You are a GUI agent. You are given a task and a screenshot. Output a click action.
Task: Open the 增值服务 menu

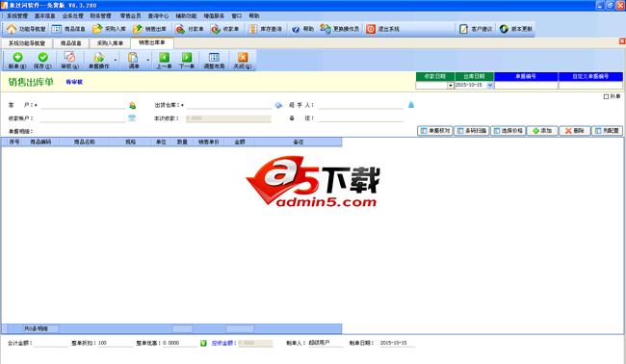click(x=214, y=16)
